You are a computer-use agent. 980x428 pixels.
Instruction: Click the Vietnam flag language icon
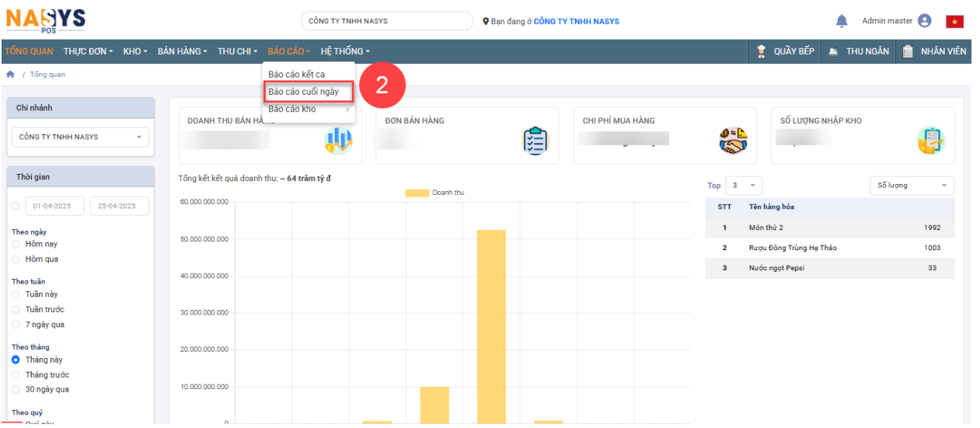tap(954, 22)
